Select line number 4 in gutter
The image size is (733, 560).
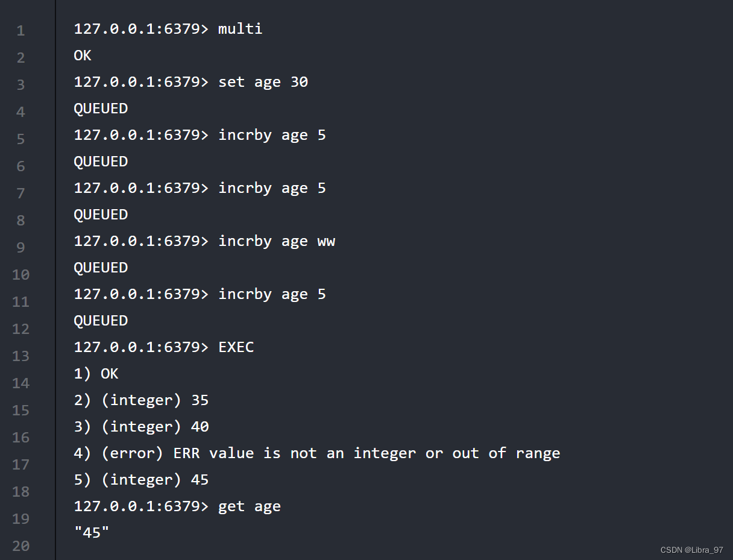(21, 112)
